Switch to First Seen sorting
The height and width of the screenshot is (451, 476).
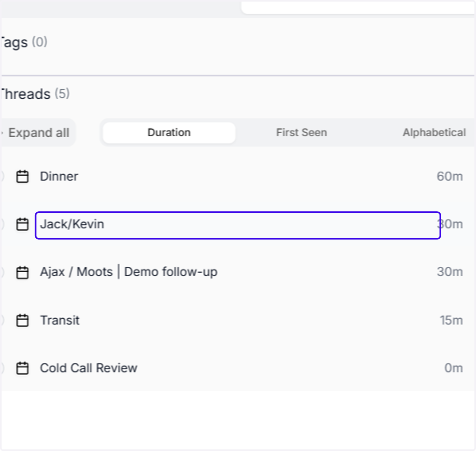[301, 133]
